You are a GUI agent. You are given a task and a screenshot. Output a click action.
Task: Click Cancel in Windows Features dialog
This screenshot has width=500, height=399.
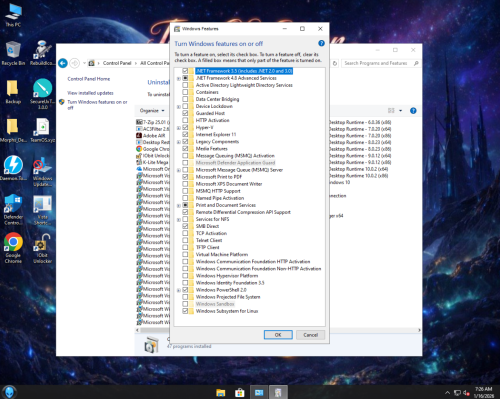(310, 335)
